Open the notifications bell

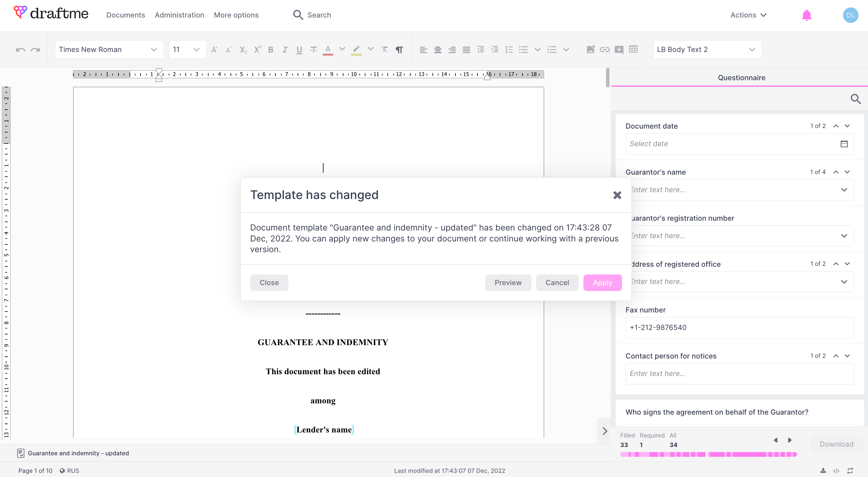point(806,15)
